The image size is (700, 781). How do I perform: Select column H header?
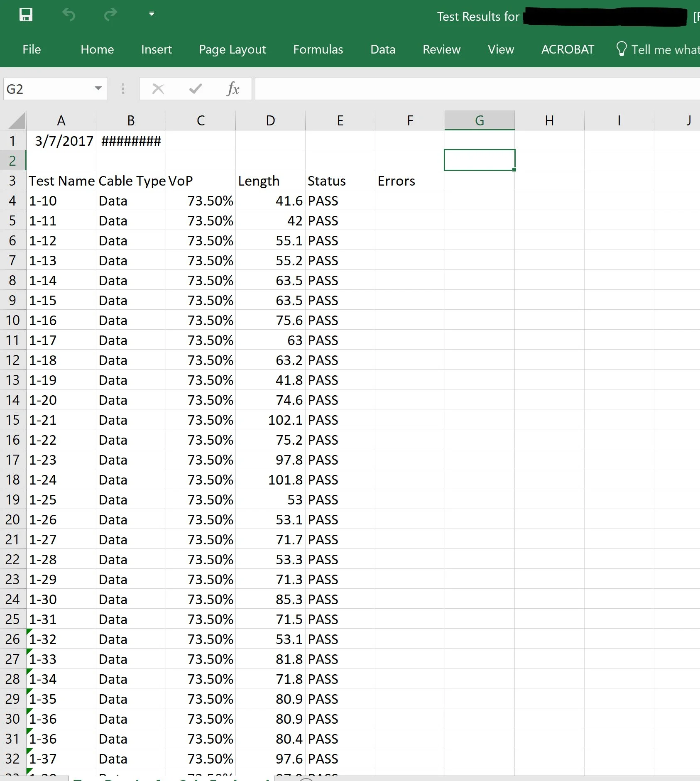[x=549, y=121]
